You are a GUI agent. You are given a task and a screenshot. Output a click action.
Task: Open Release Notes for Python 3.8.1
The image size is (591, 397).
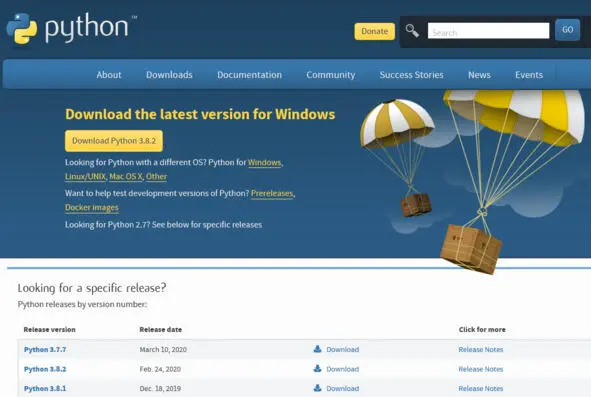pos(481,388)
